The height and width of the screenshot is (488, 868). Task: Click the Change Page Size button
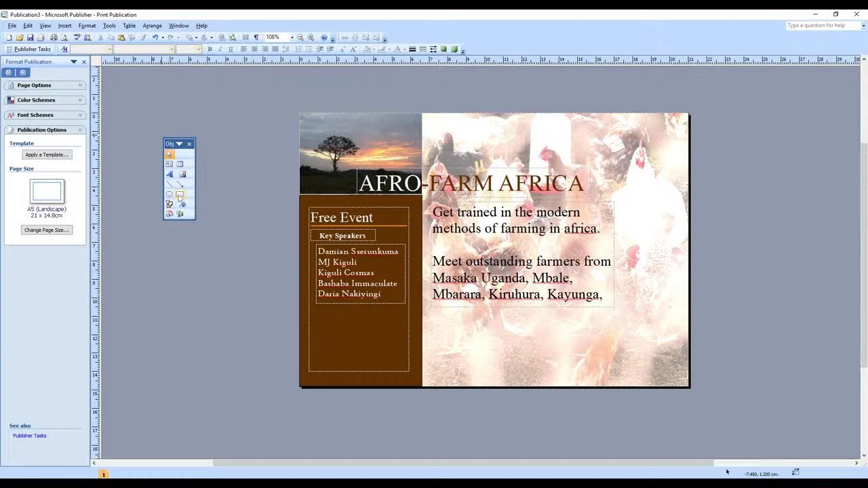click(46, 230)
